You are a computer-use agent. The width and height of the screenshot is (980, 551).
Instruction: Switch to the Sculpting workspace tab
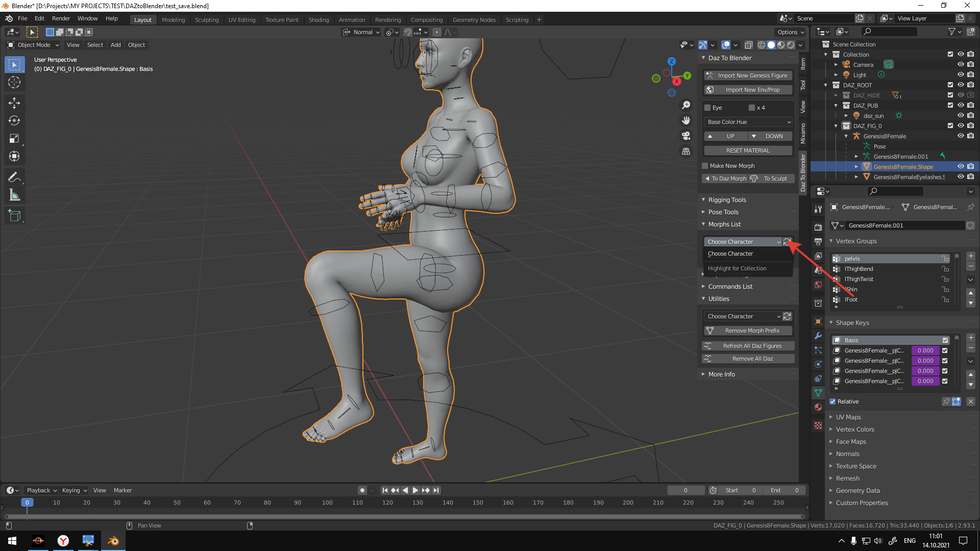[x=206, y=19]
